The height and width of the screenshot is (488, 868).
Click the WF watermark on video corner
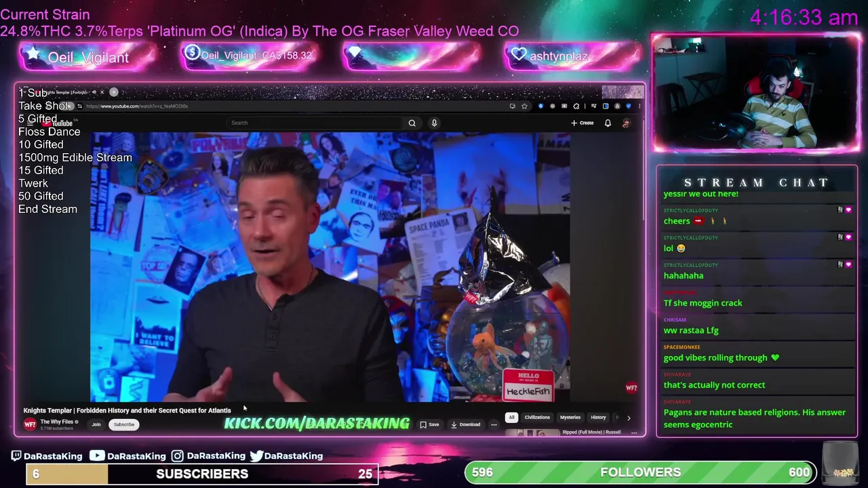point(631,388)
